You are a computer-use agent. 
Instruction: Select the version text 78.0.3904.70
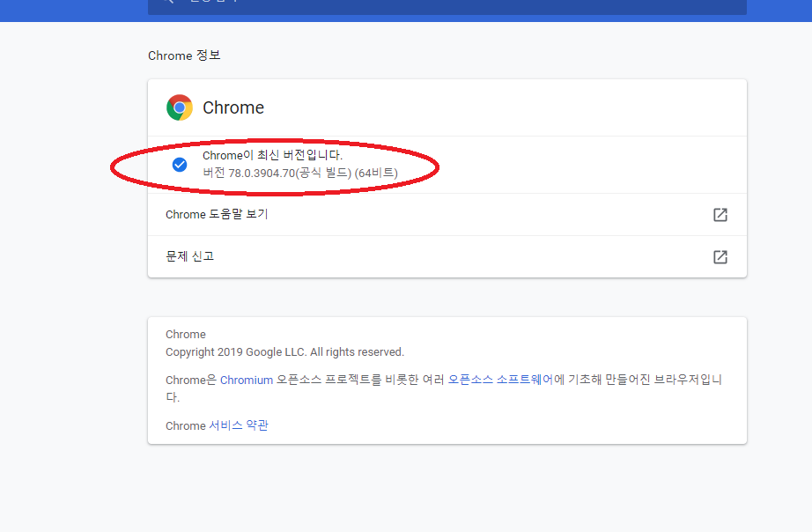[262, 173]
